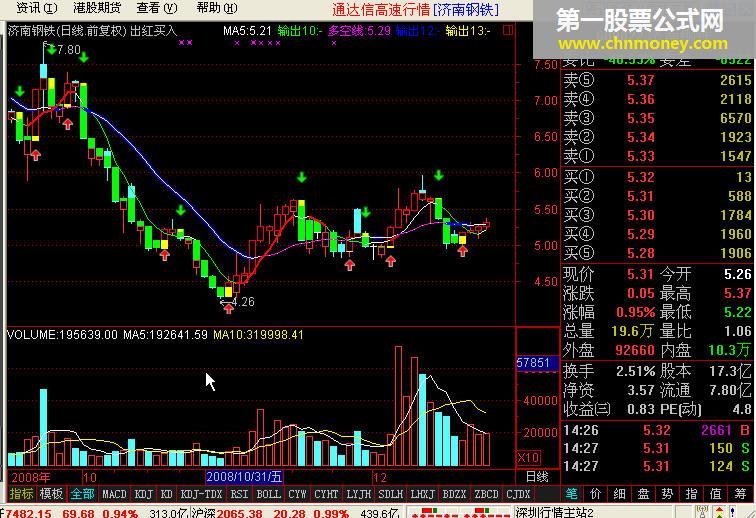
Task: Switch indicator to LHXJ
Action: click(422, 494)
